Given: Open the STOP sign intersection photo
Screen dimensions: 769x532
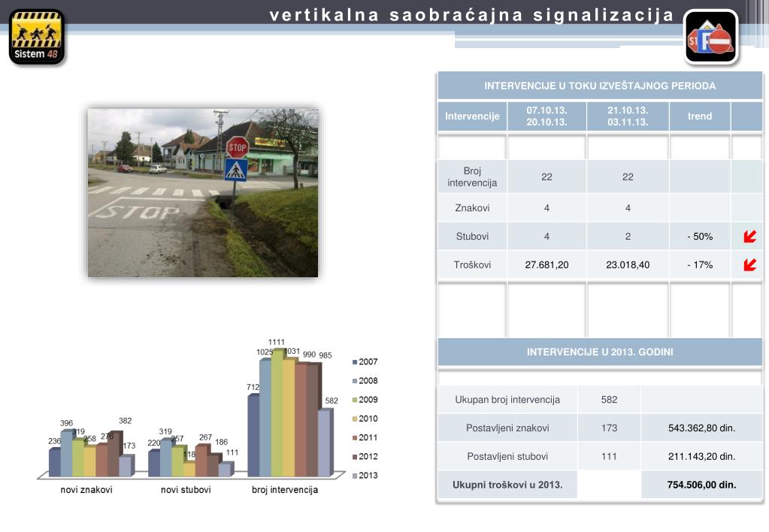Looking at the screenshot, I should [203, 192].
